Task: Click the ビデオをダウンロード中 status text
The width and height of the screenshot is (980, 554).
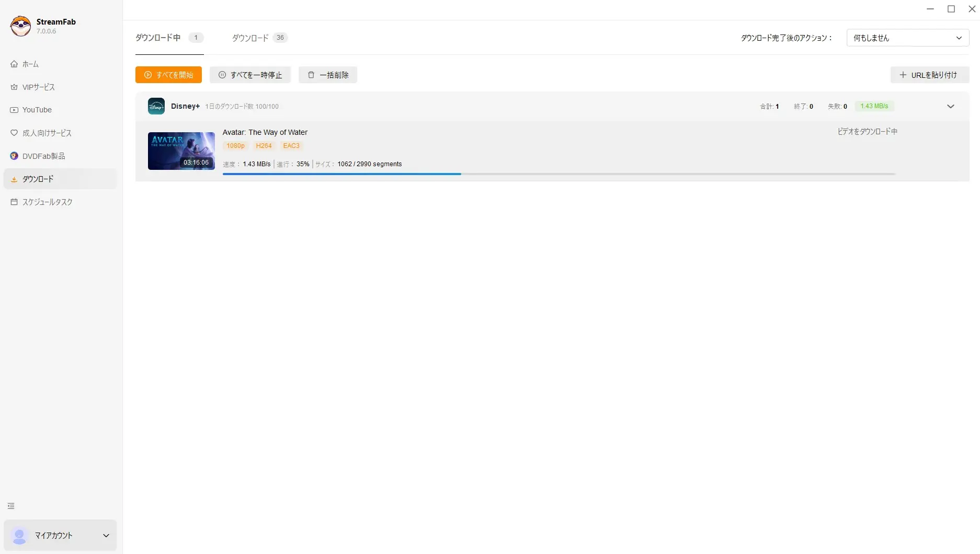Action: click(867, 132)
